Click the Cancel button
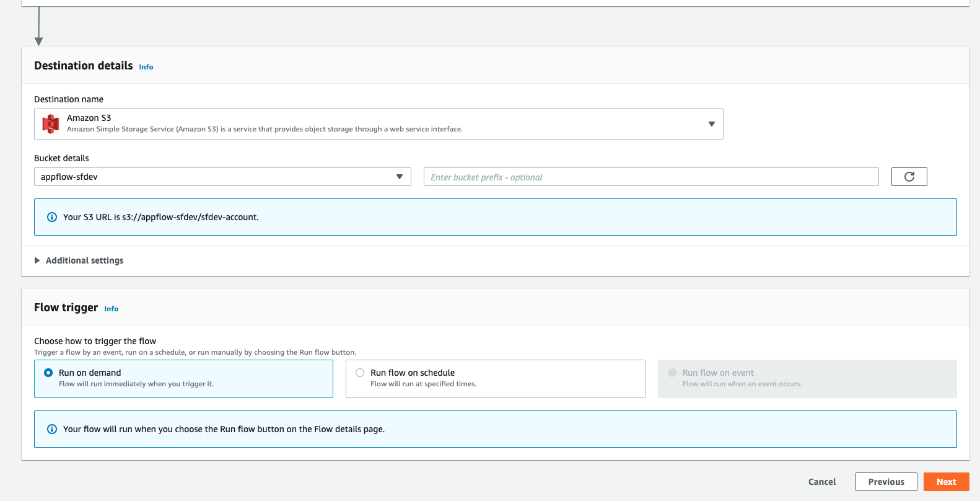980x501 pixels. coord(822,482)
